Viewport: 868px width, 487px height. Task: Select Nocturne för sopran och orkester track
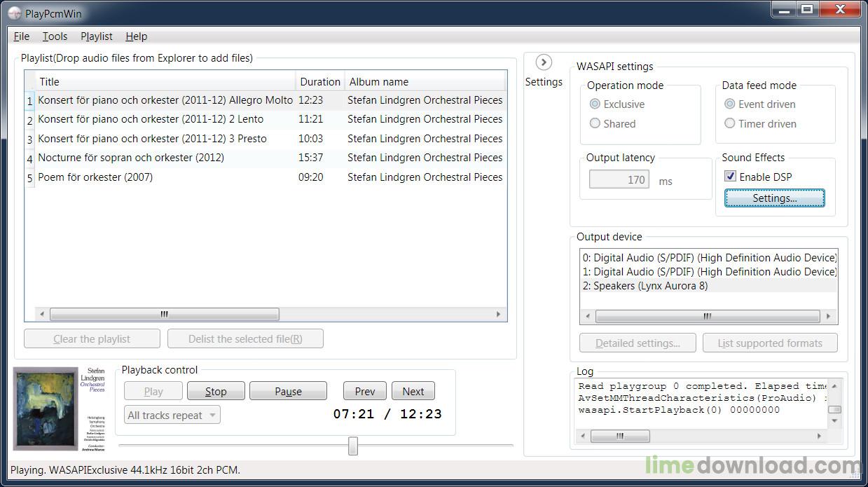131,158
